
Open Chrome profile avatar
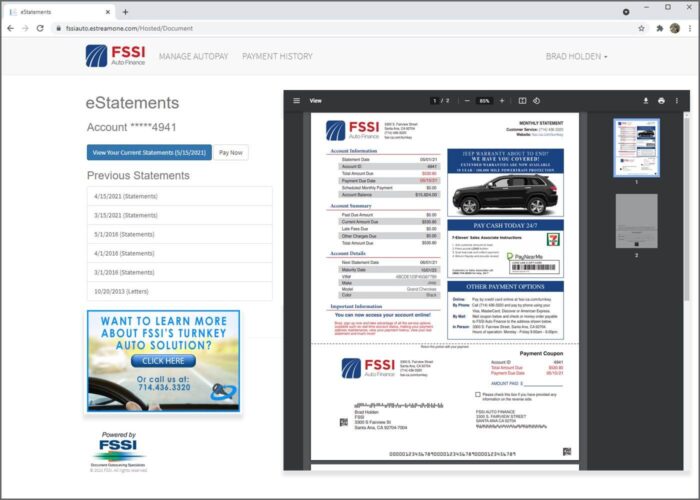pos(675,28)
